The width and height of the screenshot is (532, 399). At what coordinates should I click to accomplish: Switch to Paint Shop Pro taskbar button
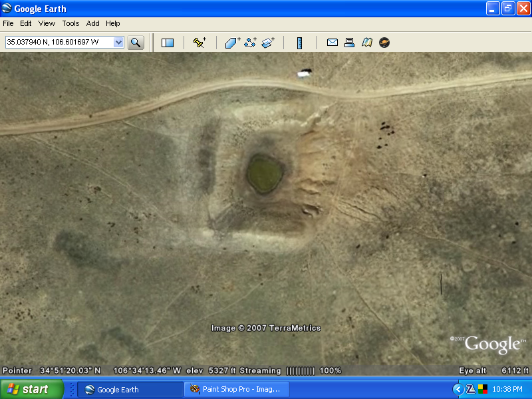[x=237, y=390]
